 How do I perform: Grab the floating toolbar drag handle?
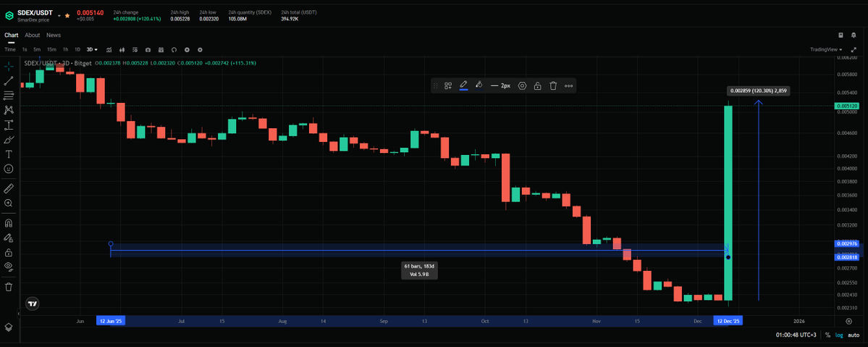(436, 85)
